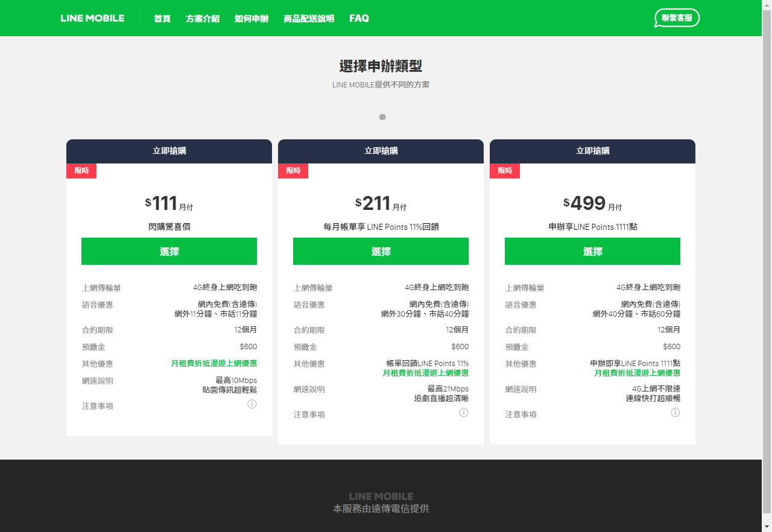The image size is (772, 532).
Task: Click 12個月 contract term in $111 plan
Action: pyautogui.click(x=244, y=330)
